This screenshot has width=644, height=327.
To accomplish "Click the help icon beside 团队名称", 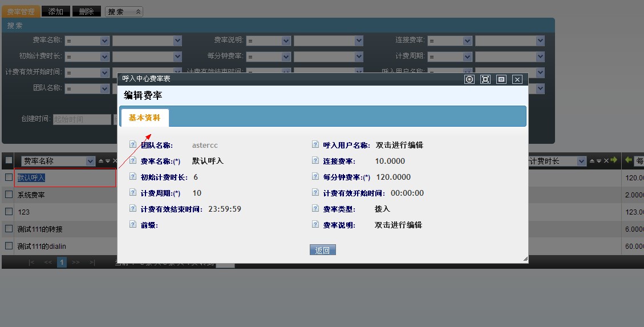I will point(133,145).
